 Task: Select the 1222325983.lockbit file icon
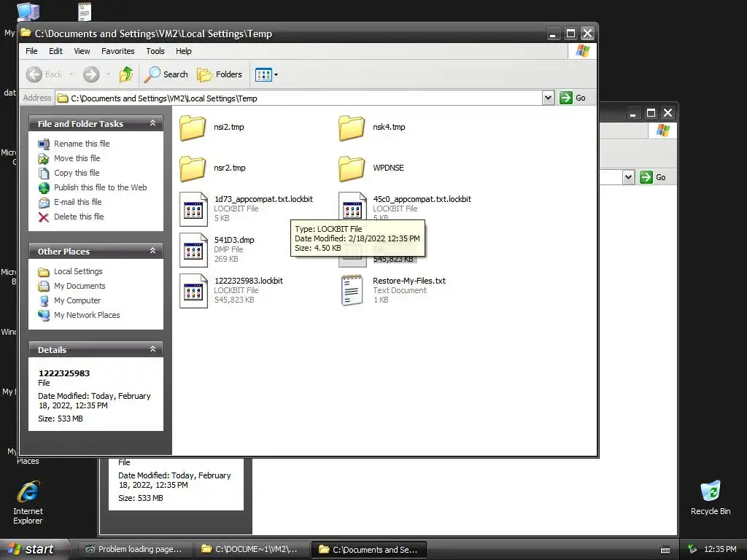click(193, 291)
